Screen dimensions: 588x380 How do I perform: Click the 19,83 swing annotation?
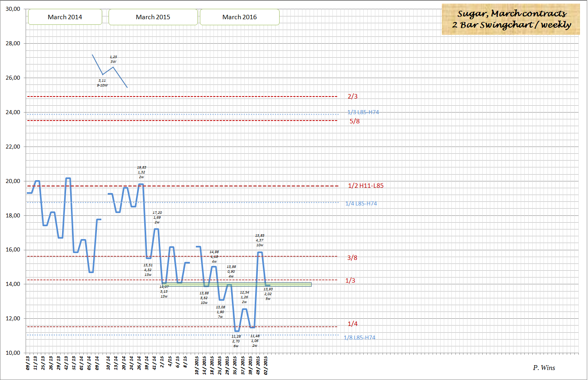coord(142,171)
